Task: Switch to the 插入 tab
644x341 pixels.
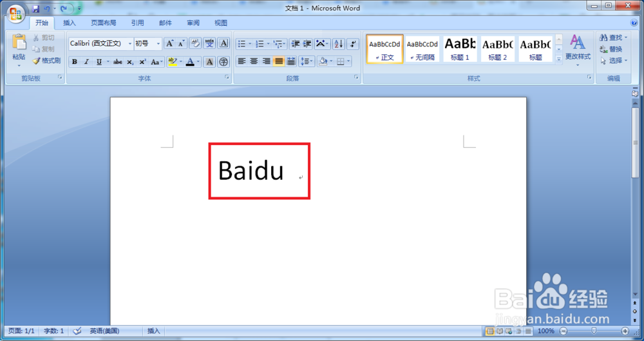Action: pos(70,23)
